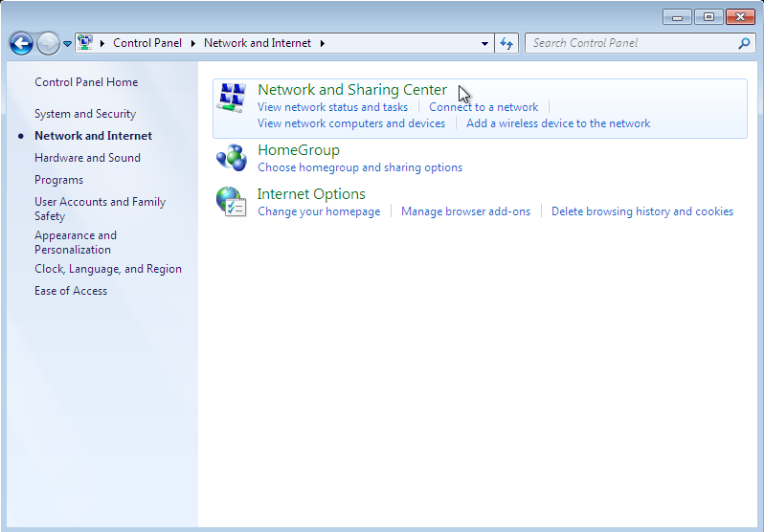Maximize the Control Panel window
This screenshot has height=532, width=764.
click(708, 17)
